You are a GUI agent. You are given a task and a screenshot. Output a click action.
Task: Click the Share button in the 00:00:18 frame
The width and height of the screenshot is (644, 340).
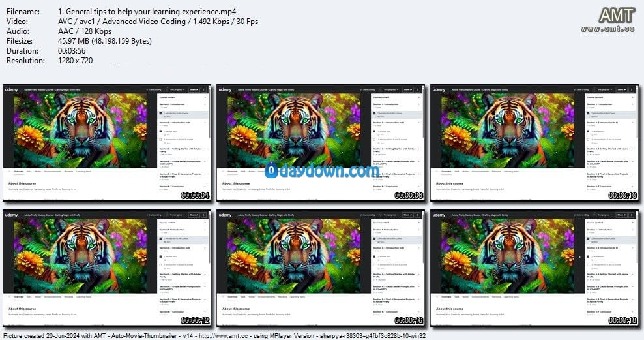(622, 215)
